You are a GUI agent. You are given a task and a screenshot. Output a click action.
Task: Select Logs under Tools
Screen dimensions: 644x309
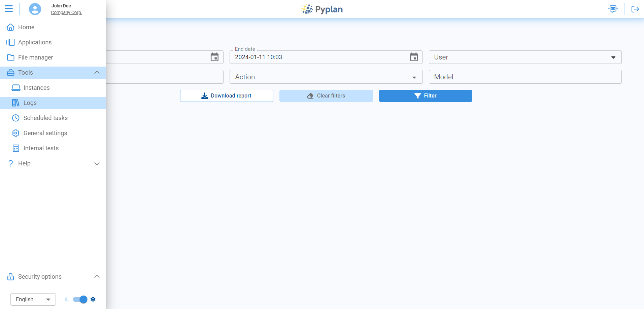click(x=53, y=103)
